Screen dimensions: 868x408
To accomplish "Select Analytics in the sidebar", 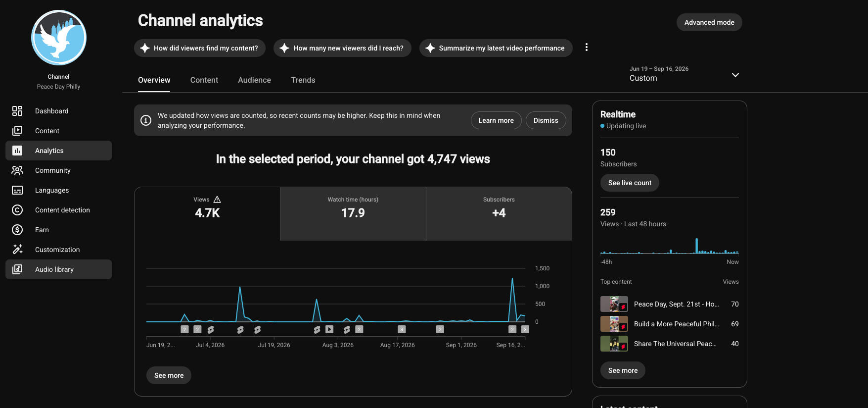I will pos(58,151).
